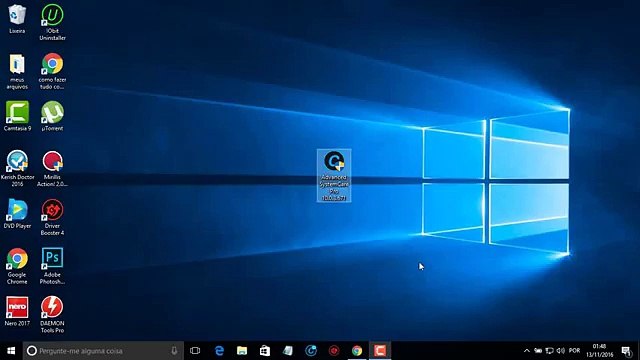Viewport: 640px width, 360px height.
Task: Select the Kerish Doctor 2016 icon
Action: (17, 168)
